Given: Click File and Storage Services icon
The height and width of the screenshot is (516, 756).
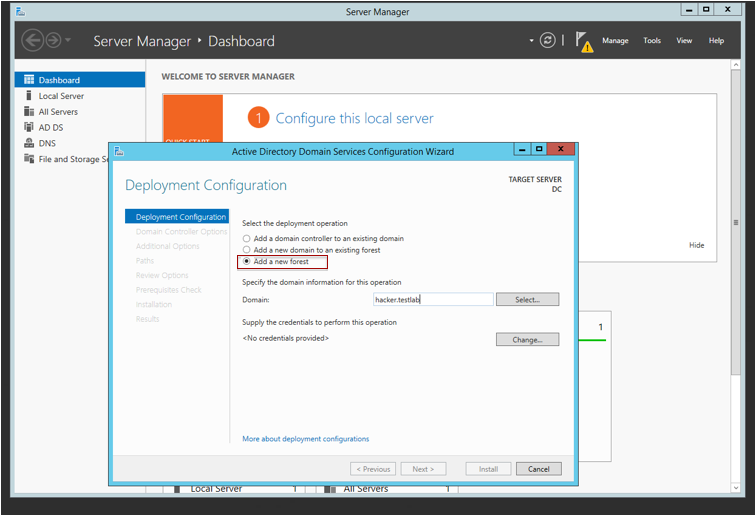Looking at the screenshot, I should (x=29, y=159).
